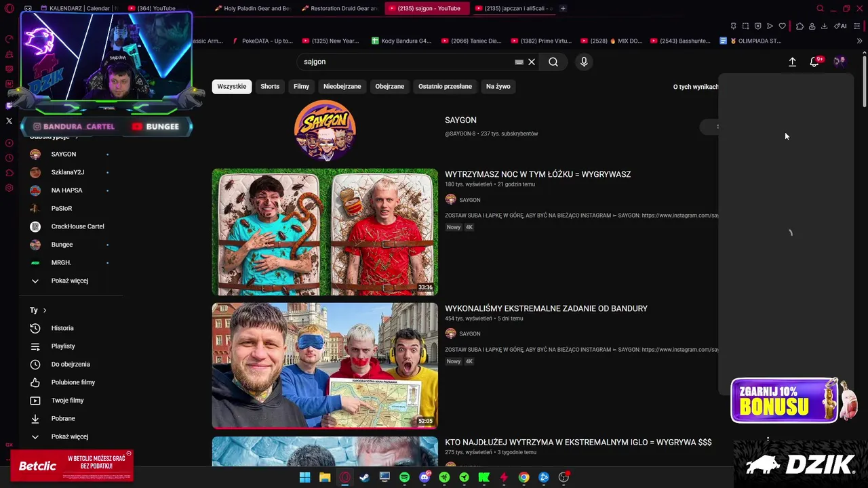Image resolution: width=868 pixels, height=488 pixels.
Task: Open History clock icon in Opera sidebar
Action: (9, 158)
